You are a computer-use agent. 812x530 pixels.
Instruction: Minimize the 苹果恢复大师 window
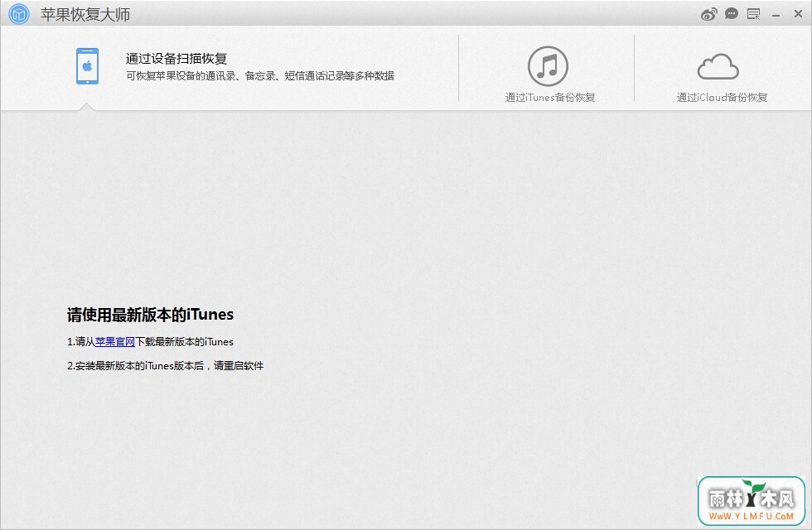tap(776, 16)
